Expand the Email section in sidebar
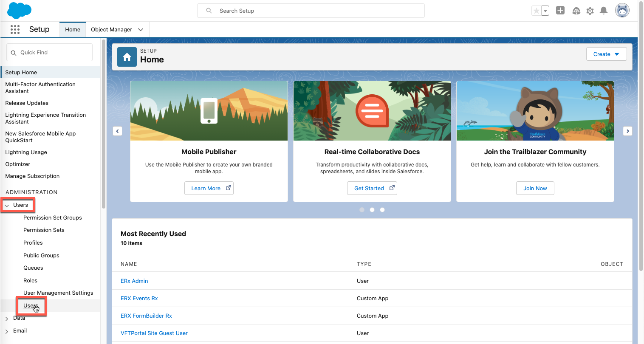The image size is (644, 344). click(7, 331)
